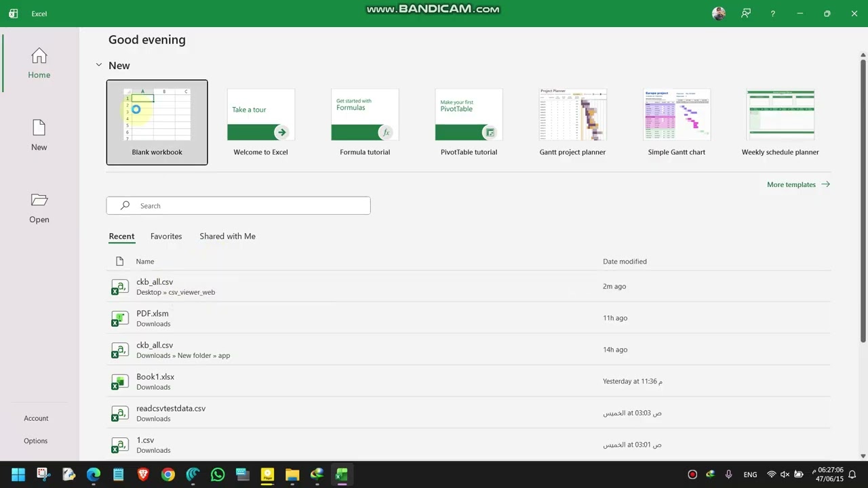Sort files by Name column header
This screenshot has height=488, width=868.
pos(145,261)
